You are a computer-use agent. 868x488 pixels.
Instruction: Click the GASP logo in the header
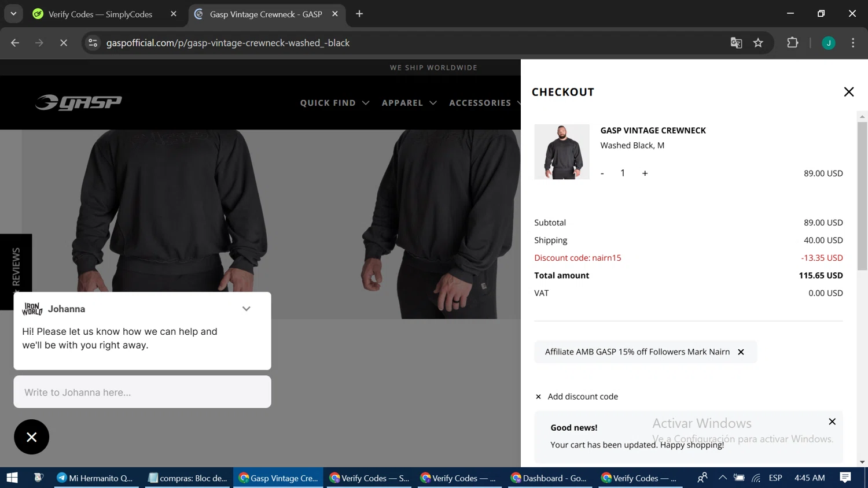click(79, 102)
